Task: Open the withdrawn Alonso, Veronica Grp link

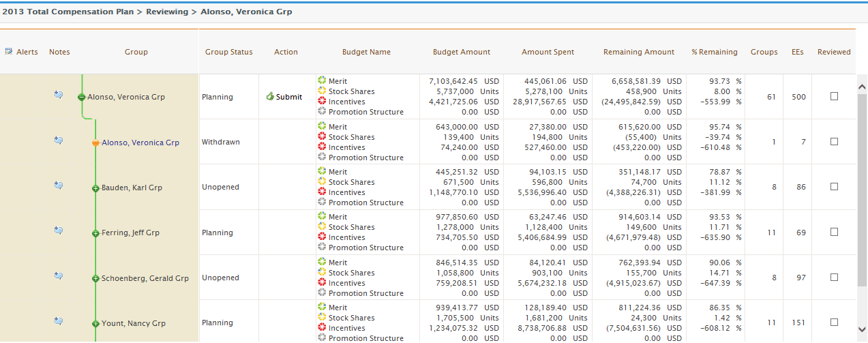Action: 140,143
